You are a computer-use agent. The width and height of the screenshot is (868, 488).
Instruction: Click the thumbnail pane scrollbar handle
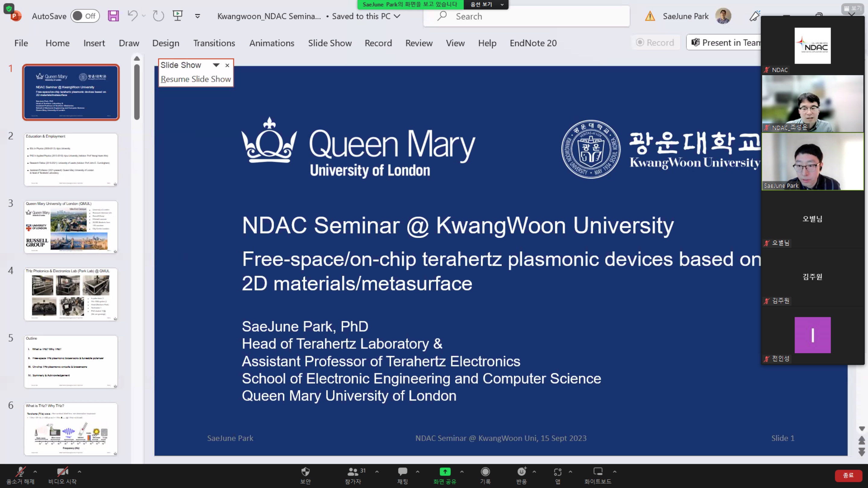(137, 92)
